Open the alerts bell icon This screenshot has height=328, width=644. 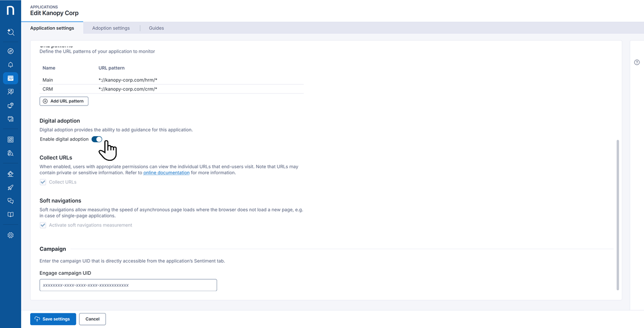tap(11, 65)
